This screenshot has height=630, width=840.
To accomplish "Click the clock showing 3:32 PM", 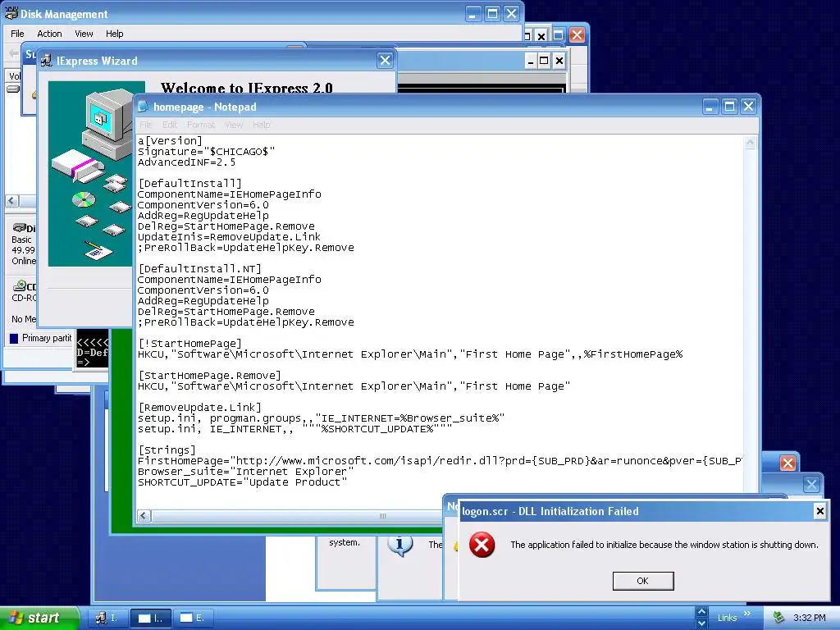I will click(810, 618).
